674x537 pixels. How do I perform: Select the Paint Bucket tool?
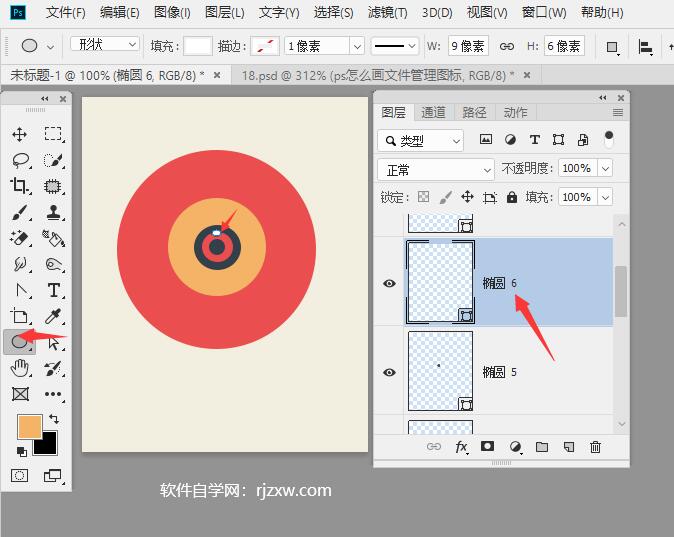click(x=53, y=238)
